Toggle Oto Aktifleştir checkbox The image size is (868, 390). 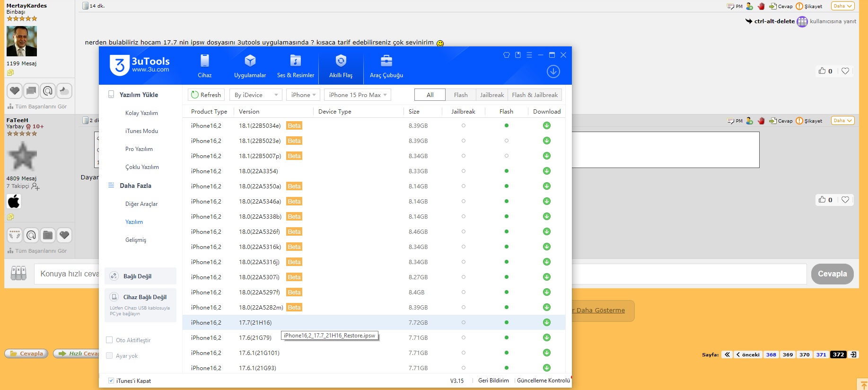[109, 340]
